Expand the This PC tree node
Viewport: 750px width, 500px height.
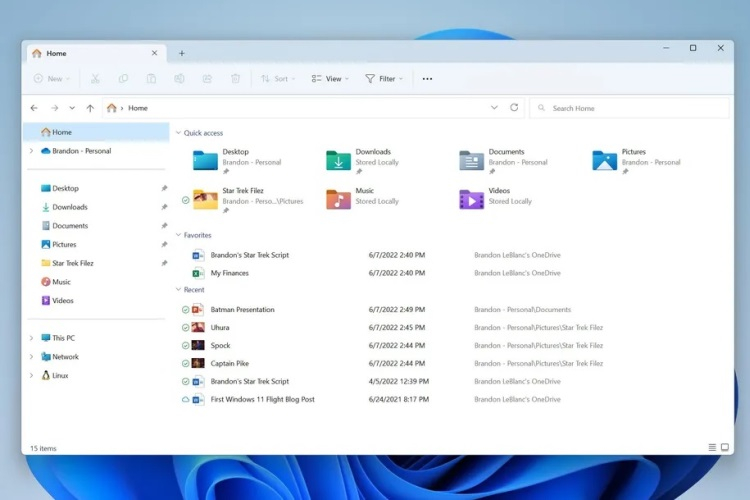click(31, 338)
